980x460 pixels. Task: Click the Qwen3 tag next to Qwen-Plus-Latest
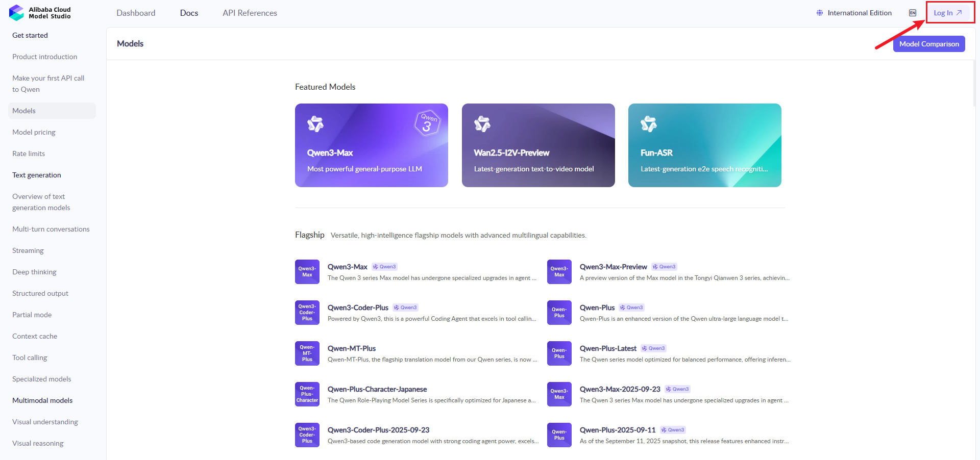tap(654, 348)
